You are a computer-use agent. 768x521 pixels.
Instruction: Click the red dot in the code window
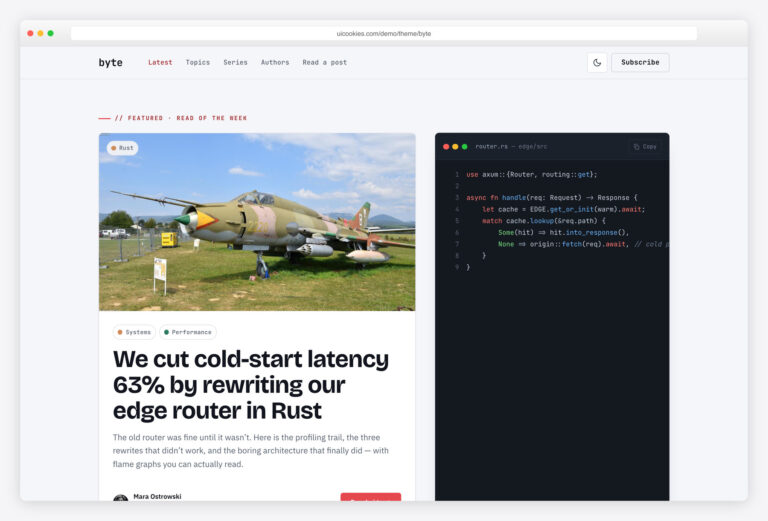(446, 146)
